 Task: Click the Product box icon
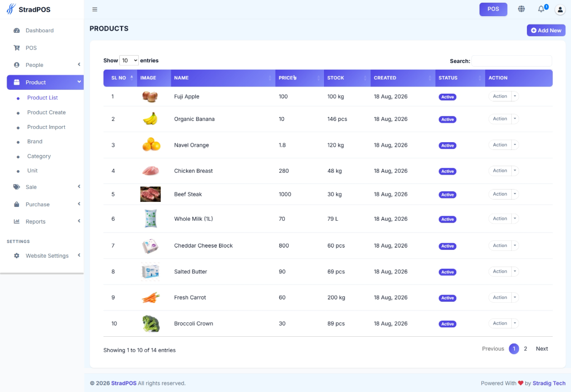(x=17, y=83)
